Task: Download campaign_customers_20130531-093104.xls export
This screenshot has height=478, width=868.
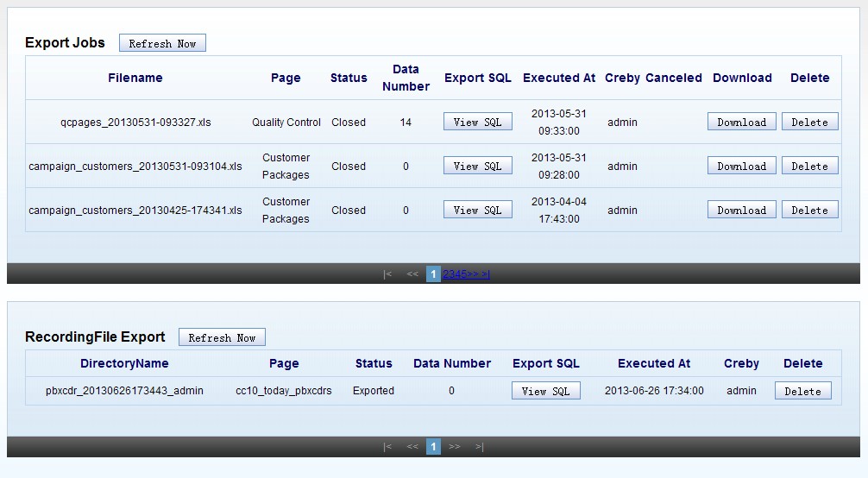Action: click(741, 166)
